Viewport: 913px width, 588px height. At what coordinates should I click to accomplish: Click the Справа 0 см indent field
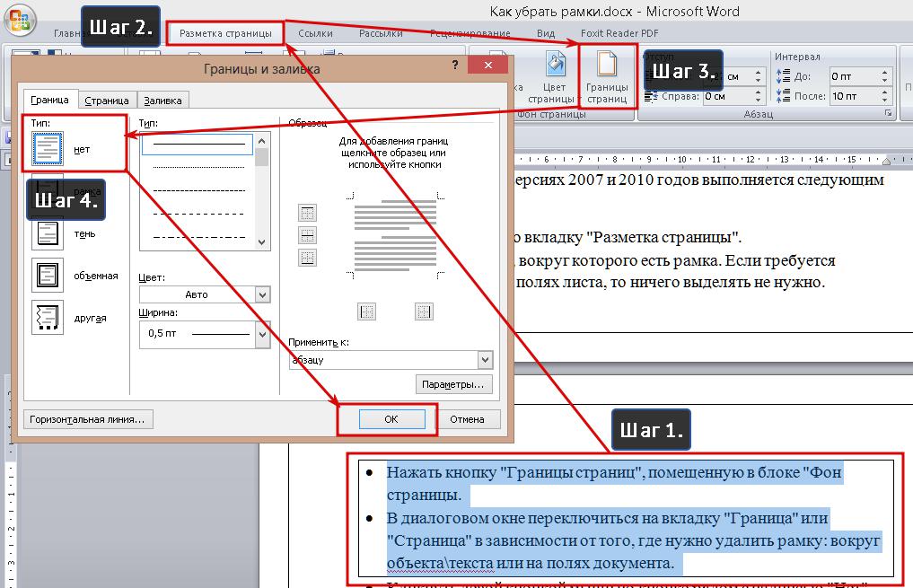tap(727, 96)
